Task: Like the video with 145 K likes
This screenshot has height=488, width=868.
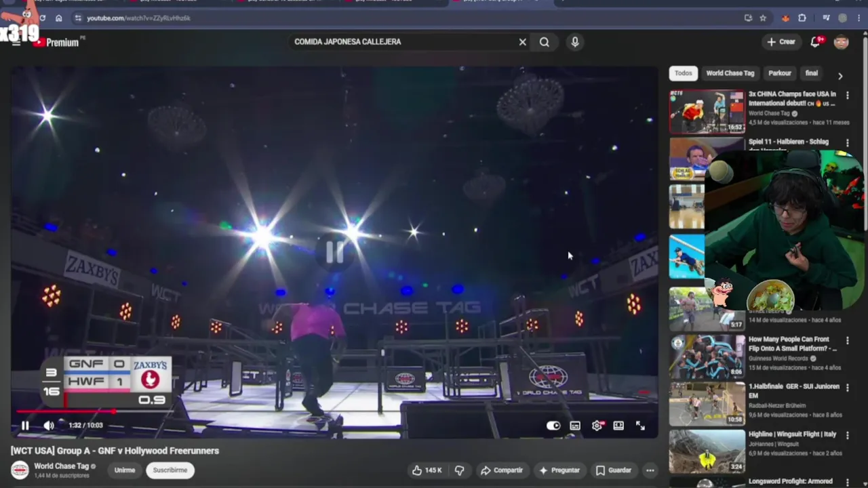Action: click(427, 470)
